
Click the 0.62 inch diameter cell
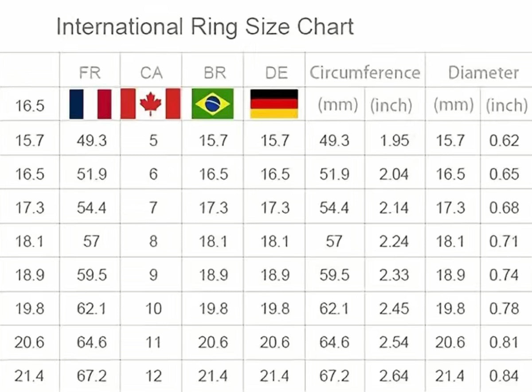click(x=504, y=141)
